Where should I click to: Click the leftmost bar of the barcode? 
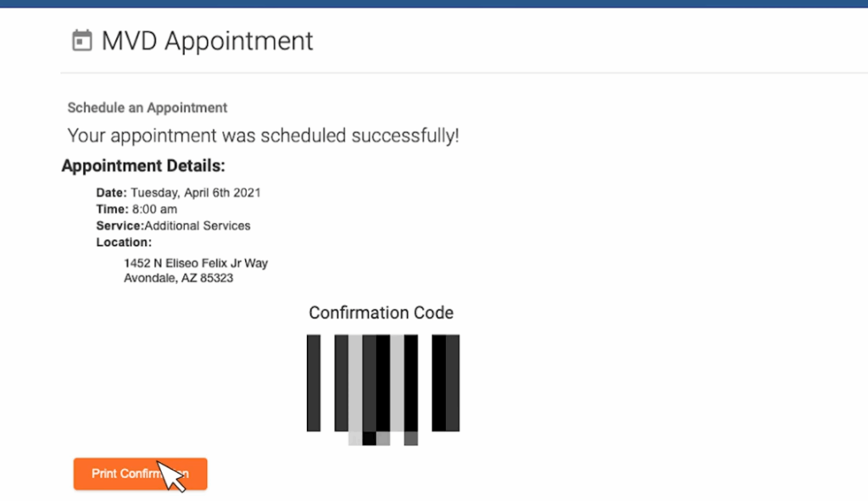(x=314, y=382)
